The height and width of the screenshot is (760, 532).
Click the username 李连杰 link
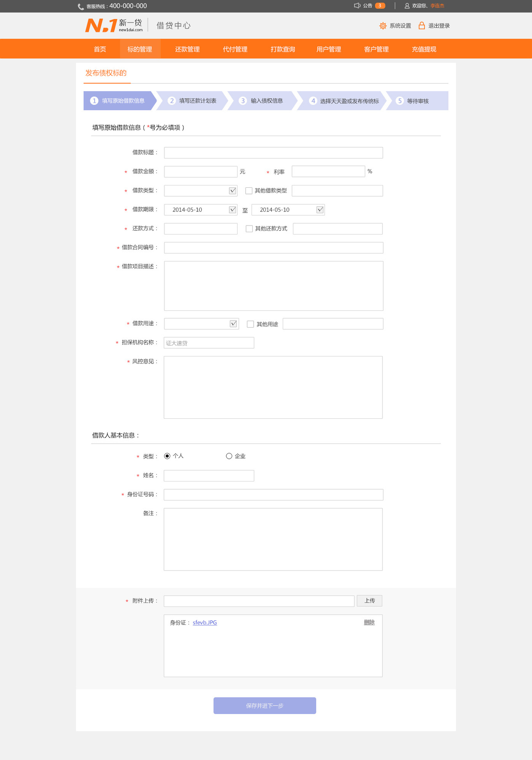(437, 6)
